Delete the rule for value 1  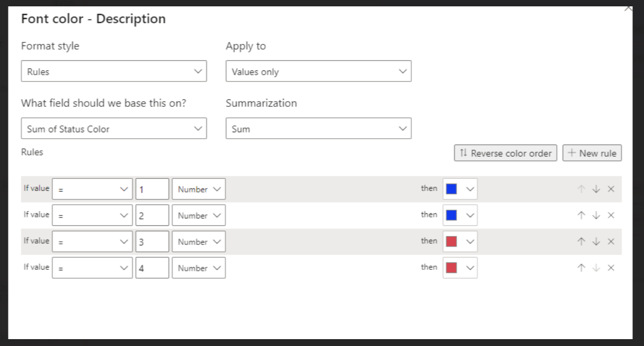click(611, 189)
